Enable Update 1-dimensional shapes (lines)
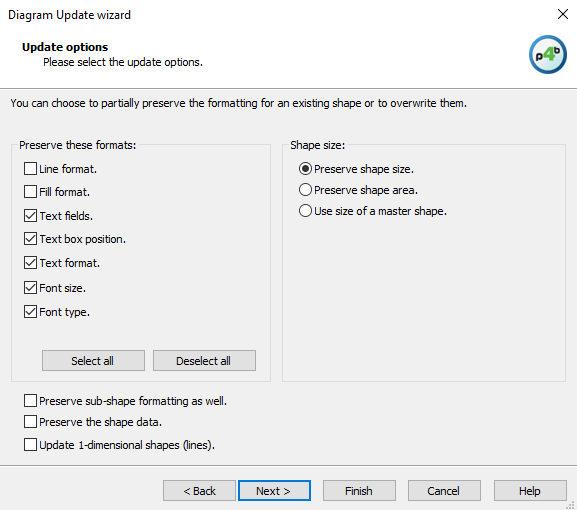Screen dimensions: 577x510 [30, 445]
